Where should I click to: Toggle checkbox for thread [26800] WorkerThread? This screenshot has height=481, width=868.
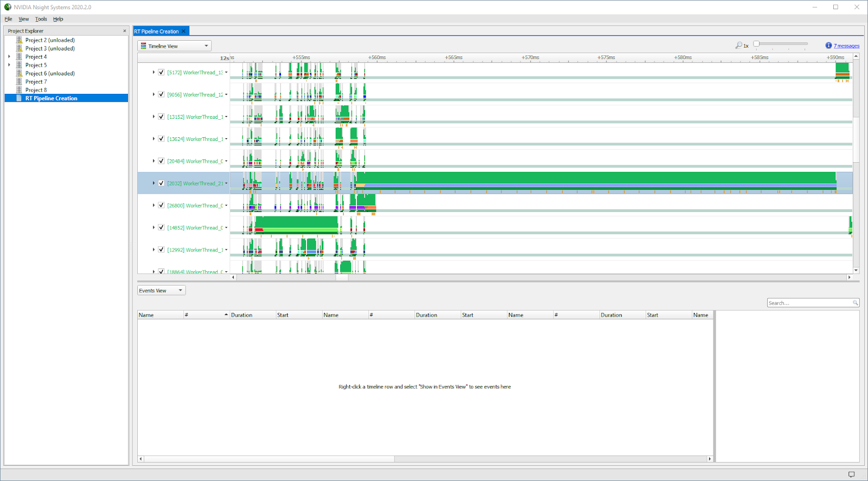[x=161, y=206]
